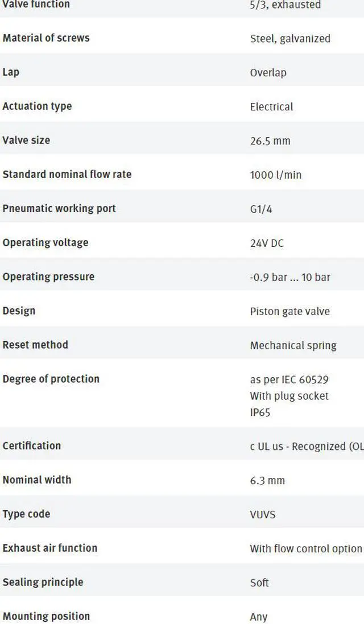Click the '1000 l/min' flow rate value
This screenshot has width=364, height=624.
pos(276,175)
